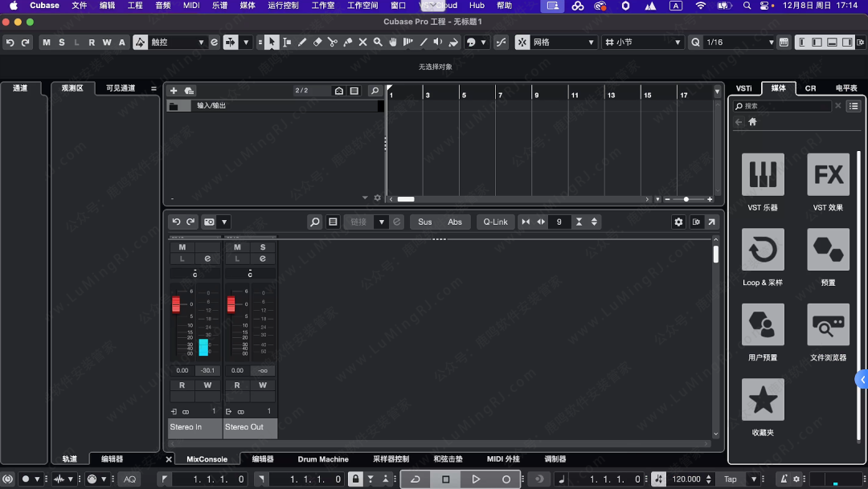Image resolution: width=868 pixels, height=489 pixels.
Task: Click the Q-Link button in MixConsole
Action: [495, 222]
